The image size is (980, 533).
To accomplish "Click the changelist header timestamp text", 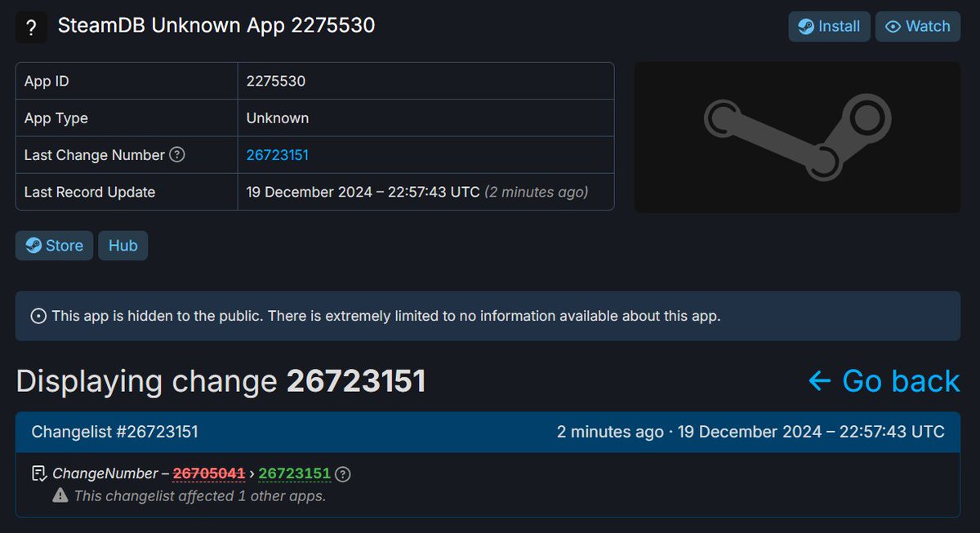I will click(751, 432).
